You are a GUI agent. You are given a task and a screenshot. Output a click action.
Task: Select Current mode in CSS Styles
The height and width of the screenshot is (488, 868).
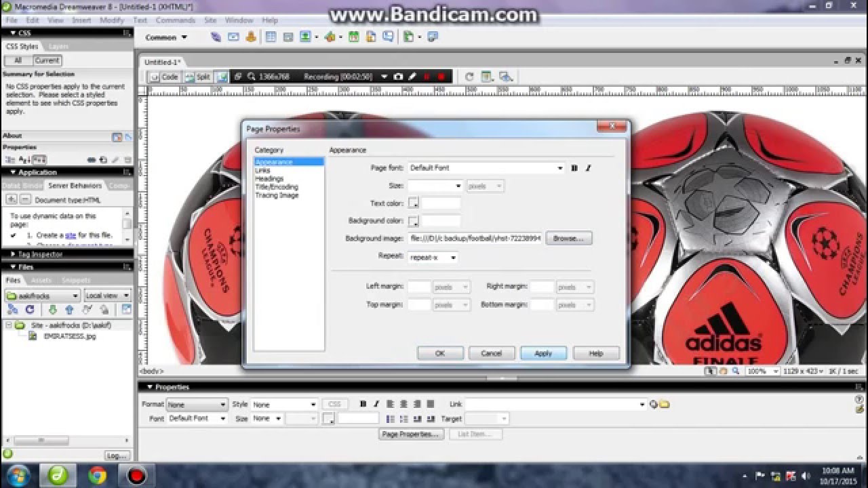click(x=47, y=60)
